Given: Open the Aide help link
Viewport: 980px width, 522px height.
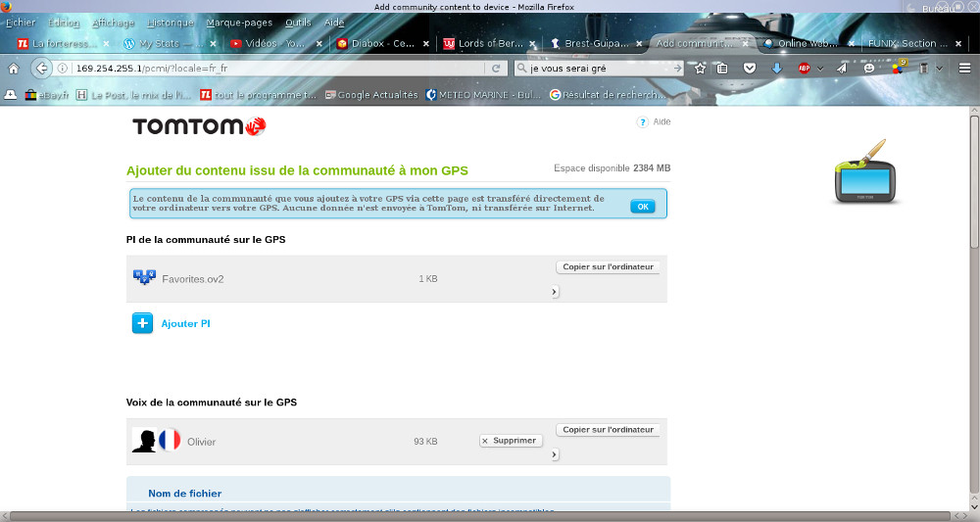Looking at the screenshot, I should 661,121.
